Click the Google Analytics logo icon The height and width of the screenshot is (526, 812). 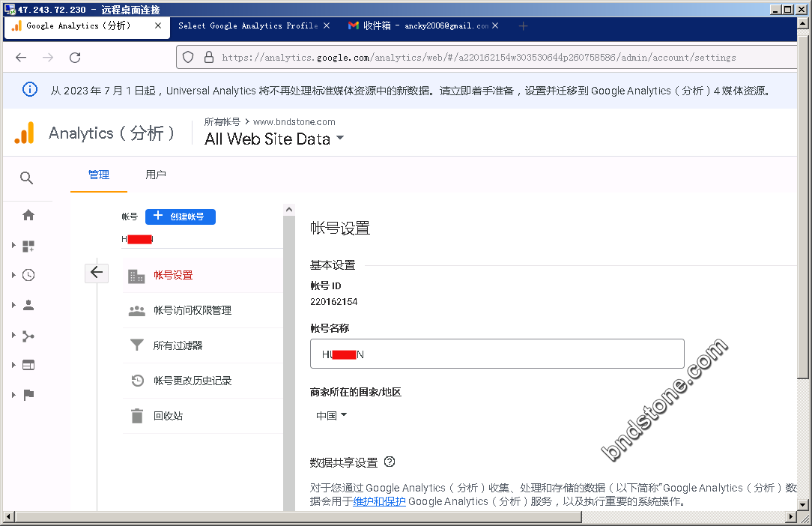[x=24, y=133]
